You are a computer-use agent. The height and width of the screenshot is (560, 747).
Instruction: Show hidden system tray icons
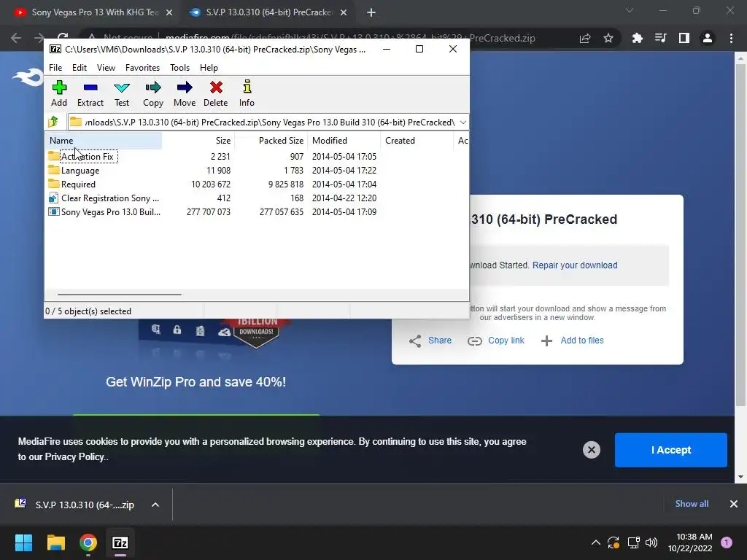(595, 542)
